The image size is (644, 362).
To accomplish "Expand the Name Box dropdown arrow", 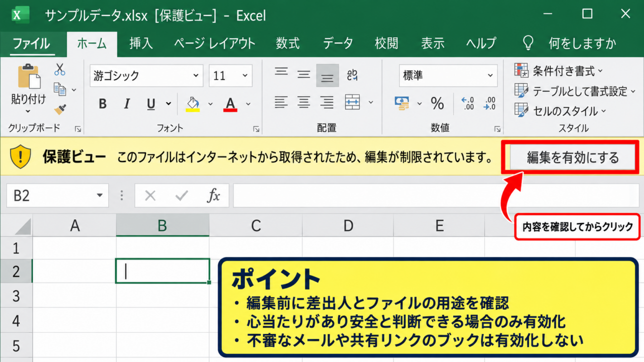I will pos(100,196).
